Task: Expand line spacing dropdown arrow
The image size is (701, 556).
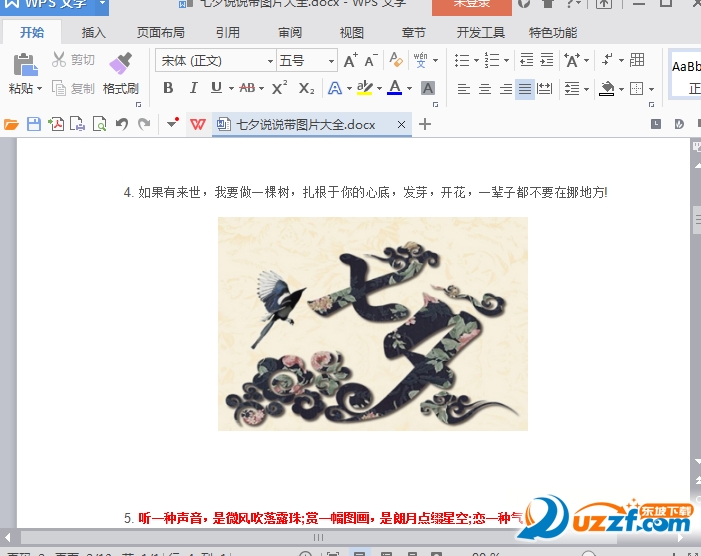Action: [x=586, y=89]
